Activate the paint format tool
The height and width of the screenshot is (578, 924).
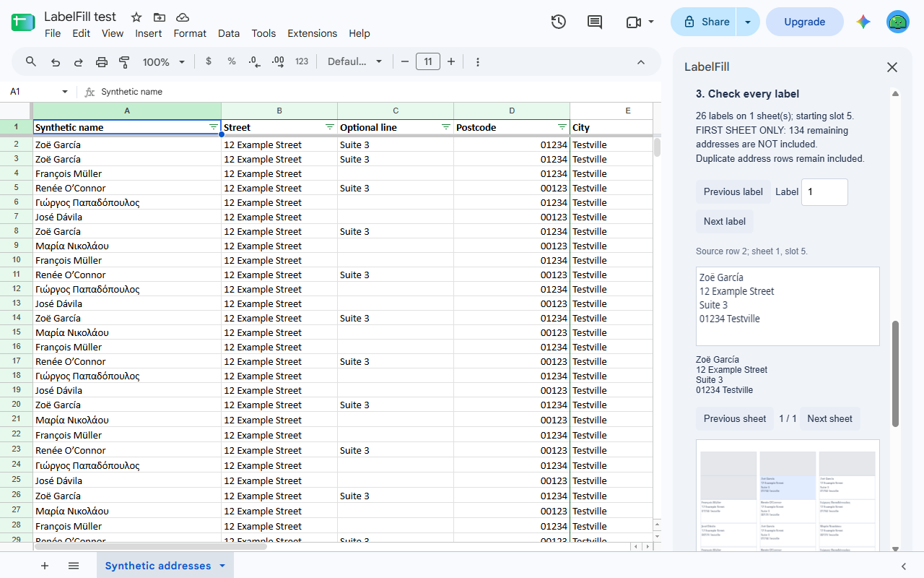[124, 62]
